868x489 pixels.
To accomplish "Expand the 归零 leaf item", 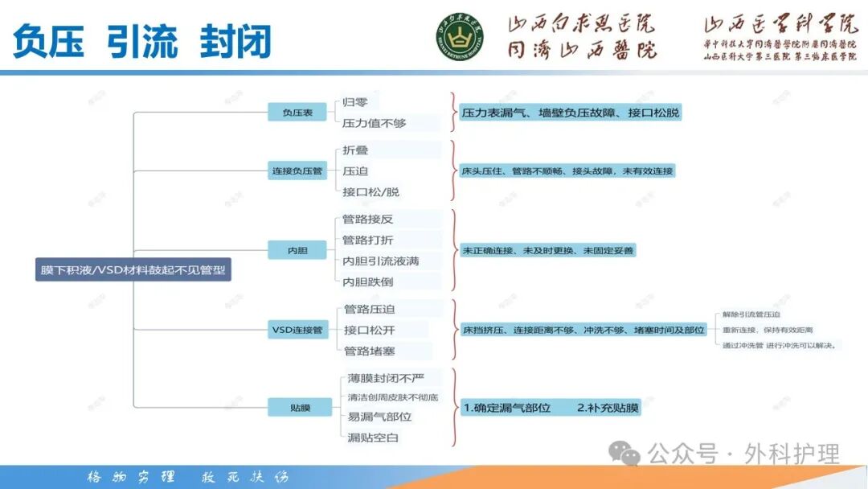I will (354, 101).
